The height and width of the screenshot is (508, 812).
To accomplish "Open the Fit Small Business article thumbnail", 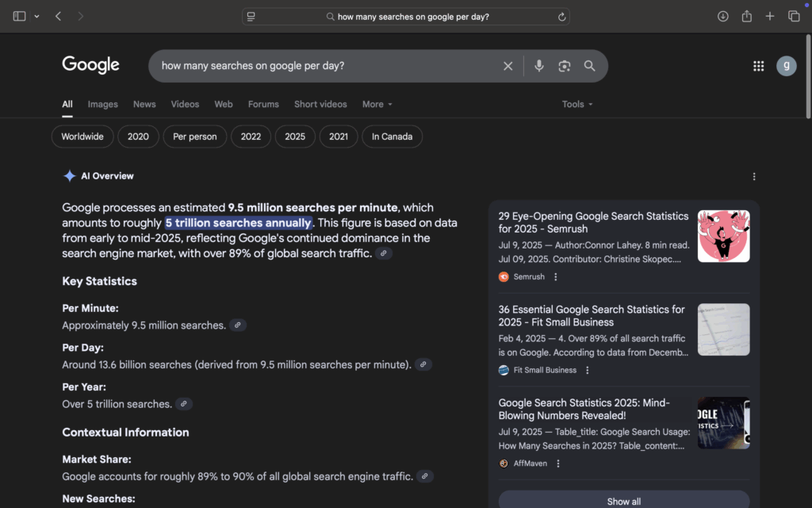I will [x=723, y=329].
